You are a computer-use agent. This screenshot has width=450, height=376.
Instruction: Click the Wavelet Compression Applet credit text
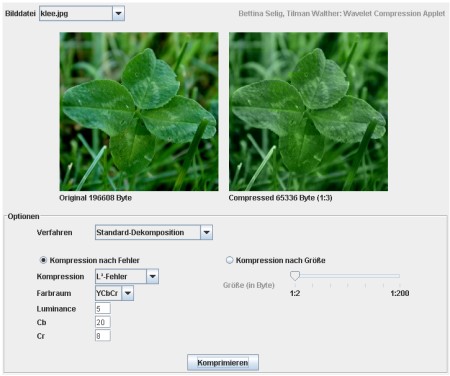[342, 14]
